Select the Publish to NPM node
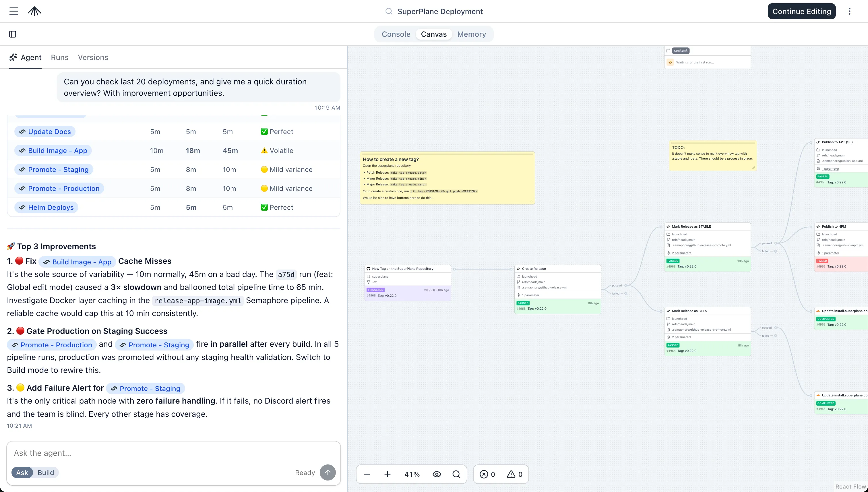 [841, 247]
